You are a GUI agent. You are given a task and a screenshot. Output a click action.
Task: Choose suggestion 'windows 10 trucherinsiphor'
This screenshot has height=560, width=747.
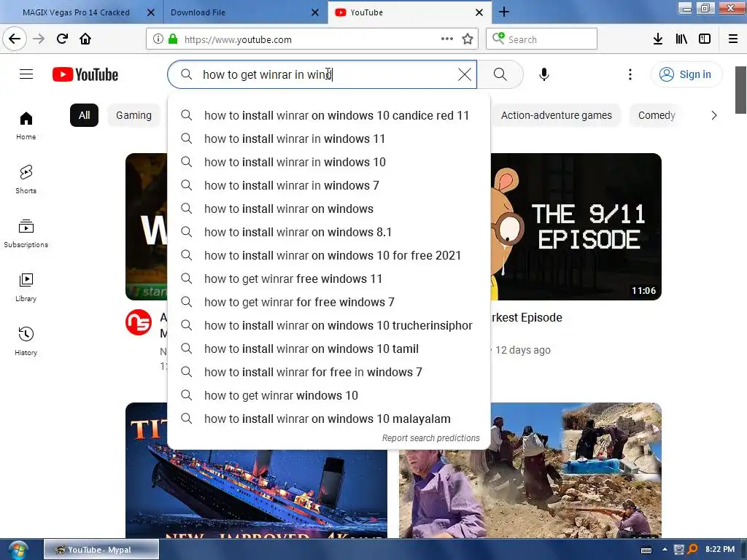point(329,325)
